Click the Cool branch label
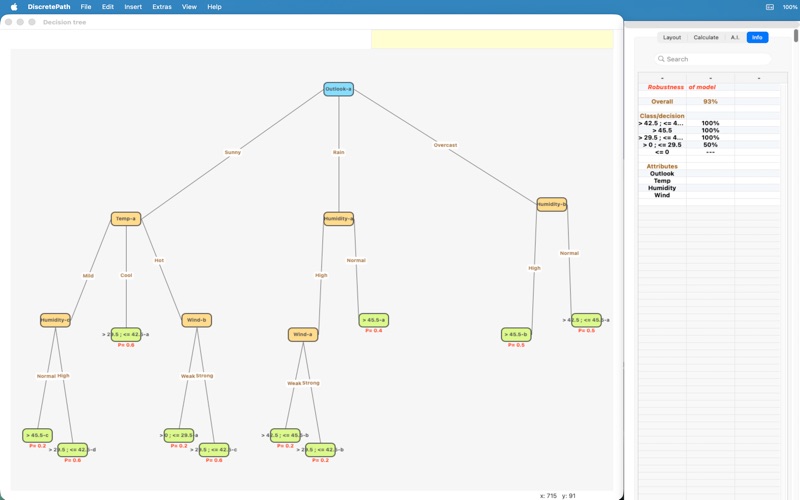 point(126,275)
